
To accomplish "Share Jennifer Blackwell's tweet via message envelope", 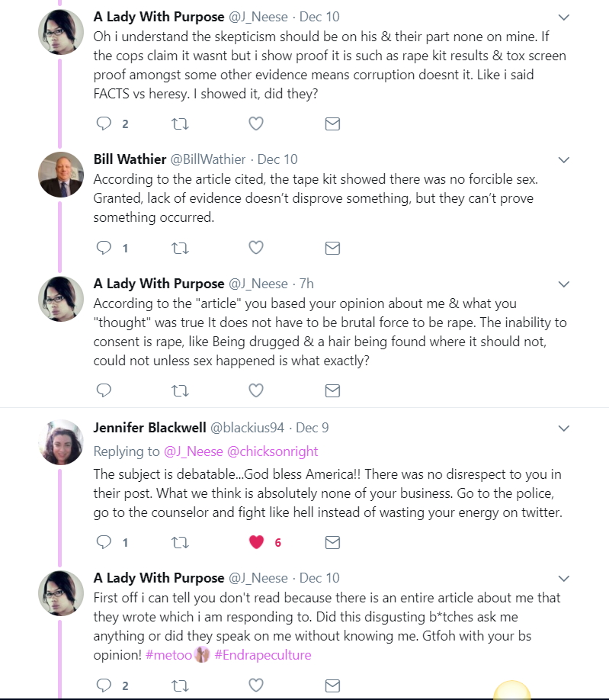I will tap(332, 542).
